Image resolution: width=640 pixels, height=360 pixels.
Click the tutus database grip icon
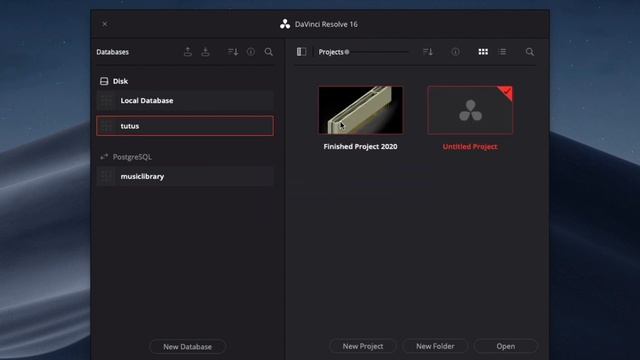coord(107,126)
